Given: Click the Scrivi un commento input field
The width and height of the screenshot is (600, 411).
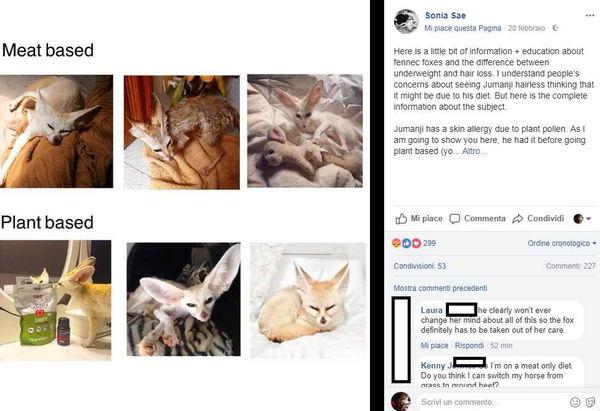Looking at the screenshot, I should pos(490,401).
